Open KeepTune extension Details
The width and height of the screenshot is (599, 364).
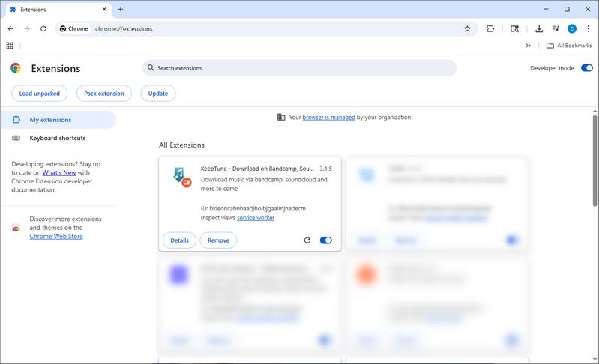[179, 240]
